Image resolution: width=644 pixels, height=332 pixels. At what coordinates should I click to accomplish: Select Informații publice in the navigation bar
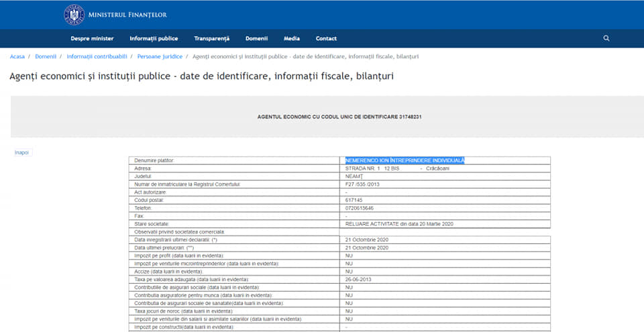[x=154, y=38]
